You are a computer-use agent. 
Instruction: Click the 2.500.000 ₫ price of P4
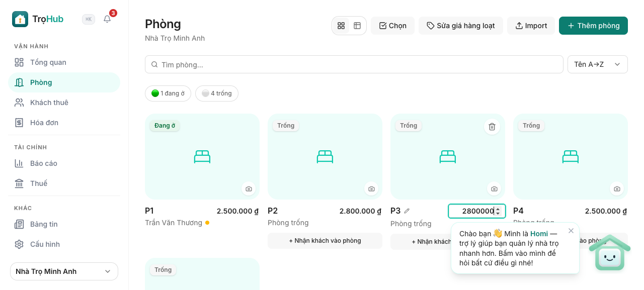(x=606, y=211)
